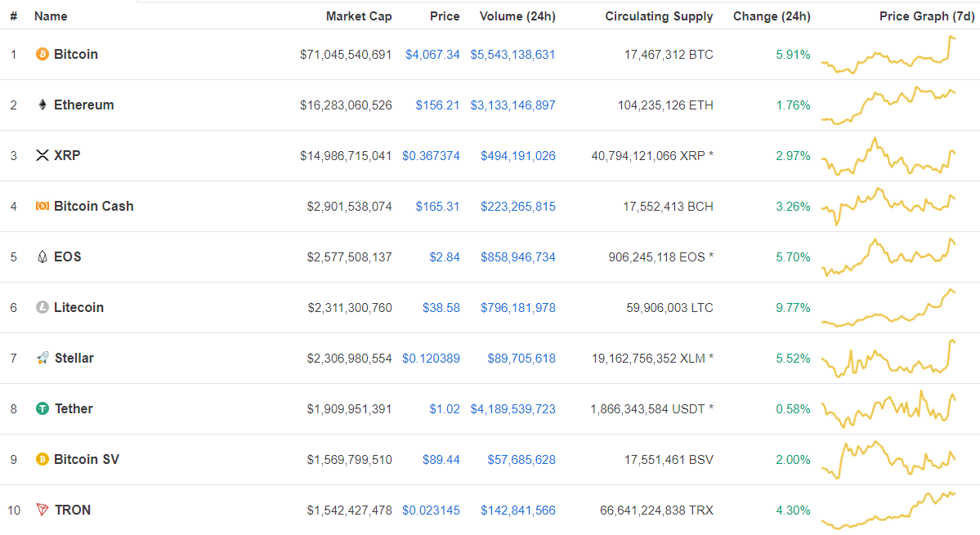The height and width of the screenshot is (535, 980).
Task: Click Bitcoin SV volume $57,685,628
Action: 521,460
